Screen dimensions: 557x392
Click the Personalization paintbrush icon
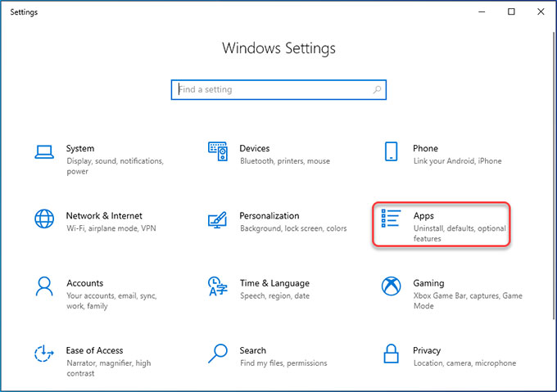217,219
